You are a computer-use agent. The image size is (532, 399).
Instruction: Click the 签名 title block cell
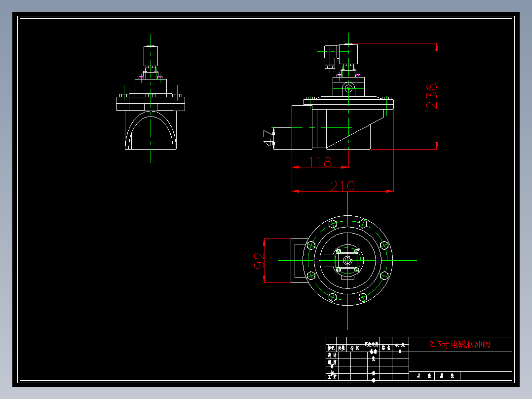pos(386,348)
